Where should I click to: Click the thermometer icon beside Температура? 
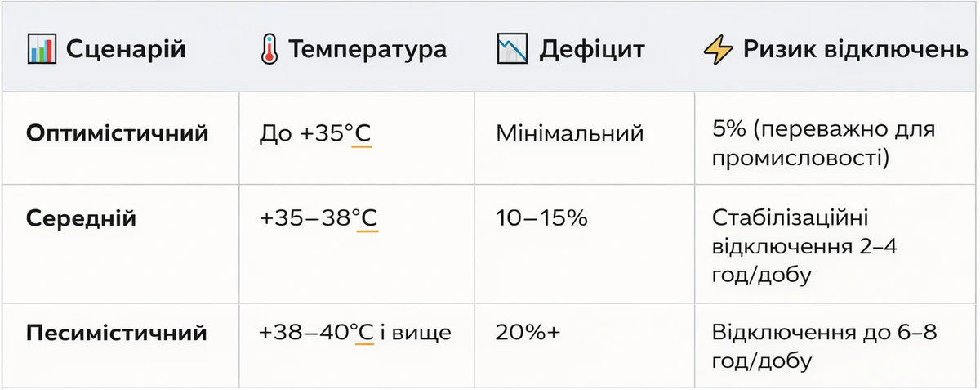268,50
